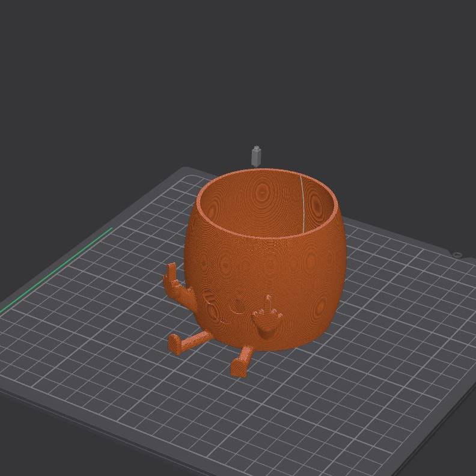Select the small gray object behind the planter
This screenshot has width=476, height=476.
[257, 156]
